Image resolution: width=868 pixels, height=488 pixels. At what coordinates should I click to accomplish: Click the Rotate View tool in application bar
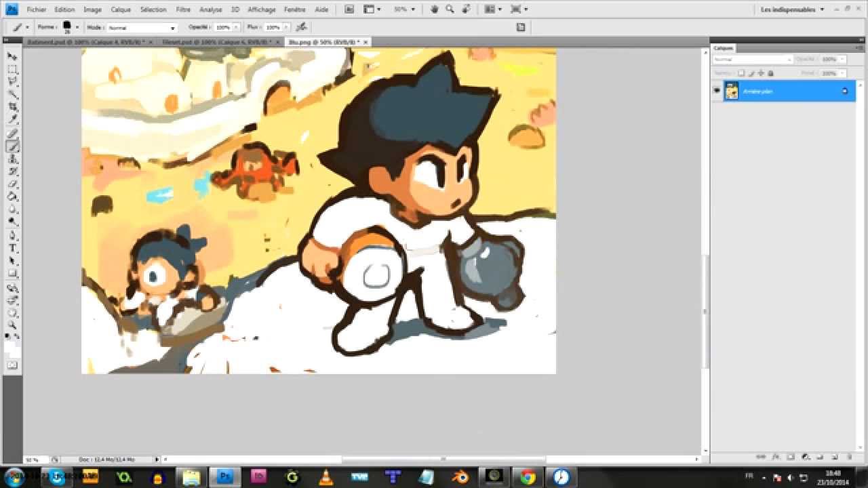point(466,9)
